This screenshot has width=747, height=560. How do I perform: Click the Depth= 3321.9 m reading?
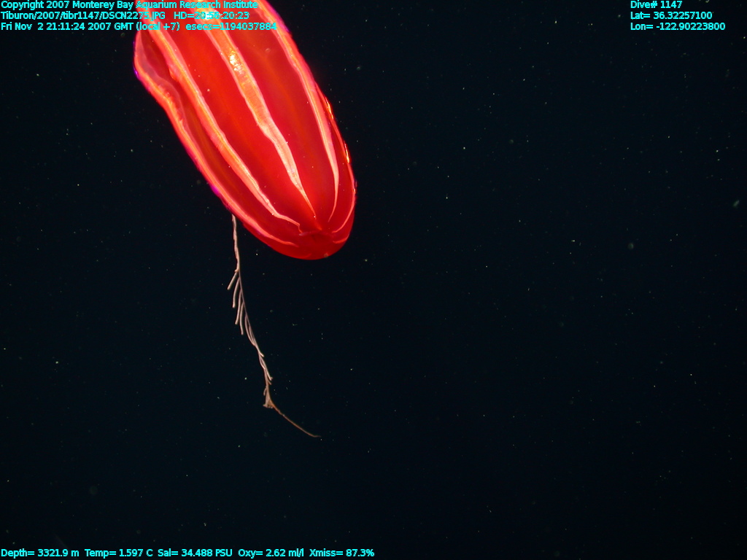point(40,553)
